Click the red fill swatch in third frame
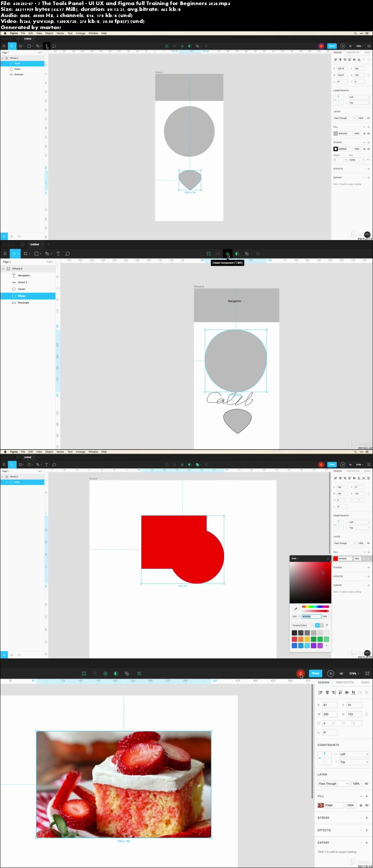The width and height of the screenshot is (373, 868). coord(335,558)
